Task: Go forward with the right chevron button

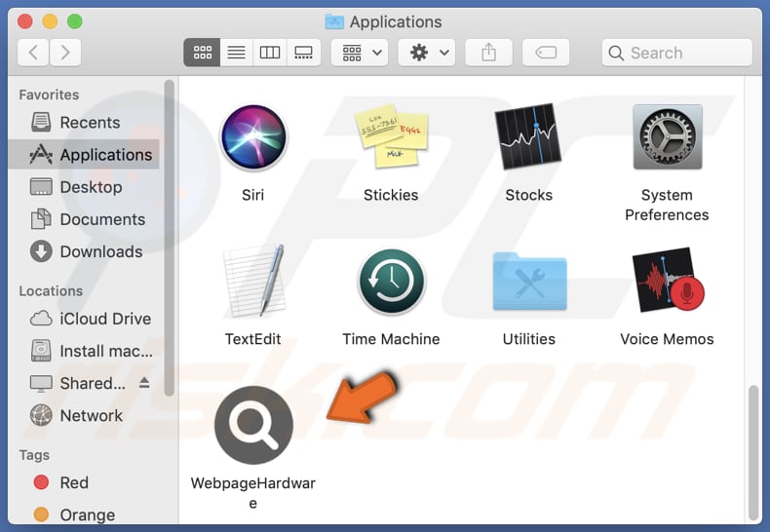Action: (x=65, y=53)
